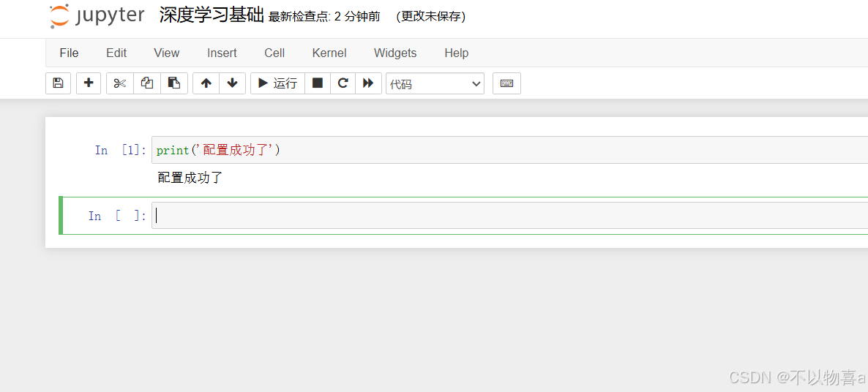Image resolution: width=868 pixels, height=392 pixels.
Task: Move selected cell down arrow
Action: (233, 83)
